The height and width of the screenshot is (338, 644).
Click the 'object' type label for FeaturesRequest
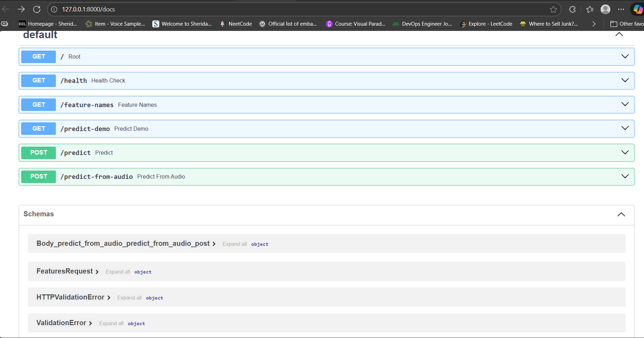pos(143,272)
